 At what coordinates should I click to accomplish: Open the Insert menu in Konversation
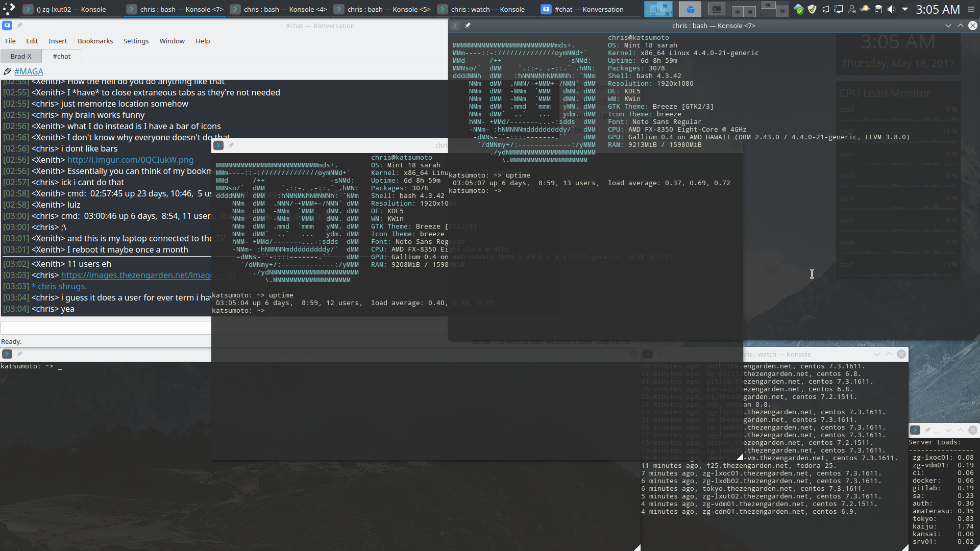coord(58,41)
